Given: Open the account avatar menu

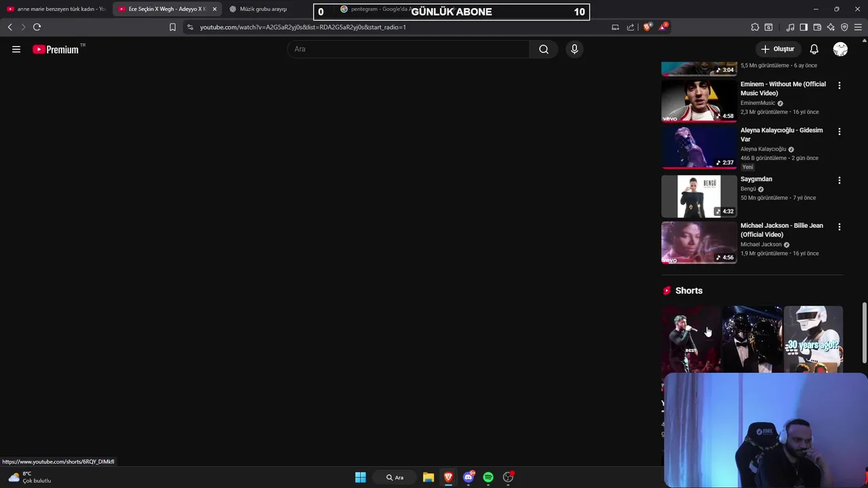Looking at the screenshot, I should (840, 49).
